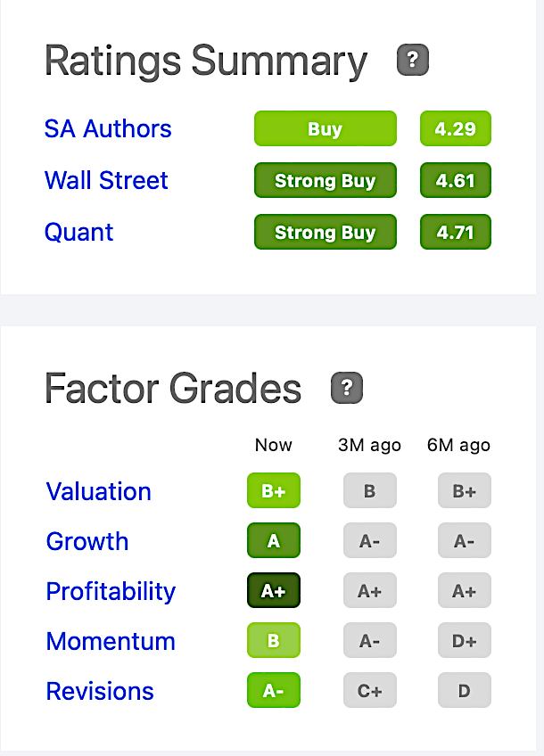Click the Ratings Summary help icon
The width and height of the screenshot is (544, 756).
tap(413, 60)
